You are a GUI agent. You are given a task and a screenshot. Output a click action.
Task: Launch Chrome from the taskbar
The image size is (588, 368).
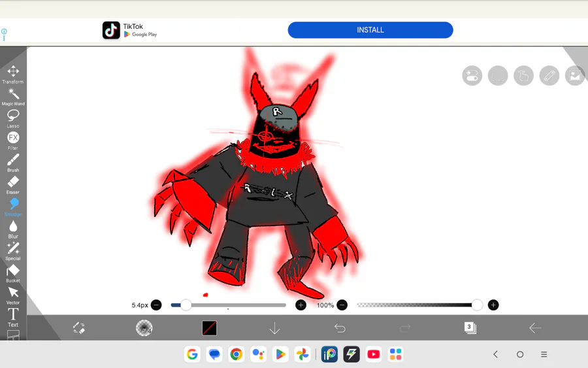coord(237,354)
